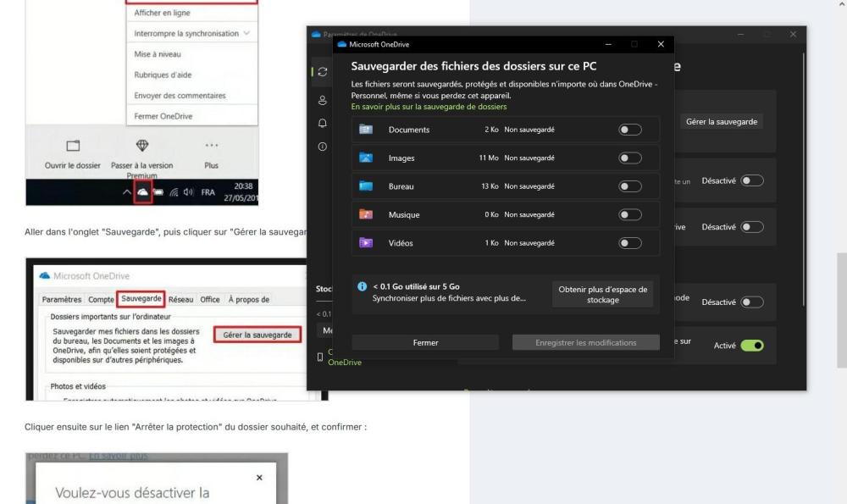Click the volume icon in taskbar image
847x504 pixels.
pos(188,191)
